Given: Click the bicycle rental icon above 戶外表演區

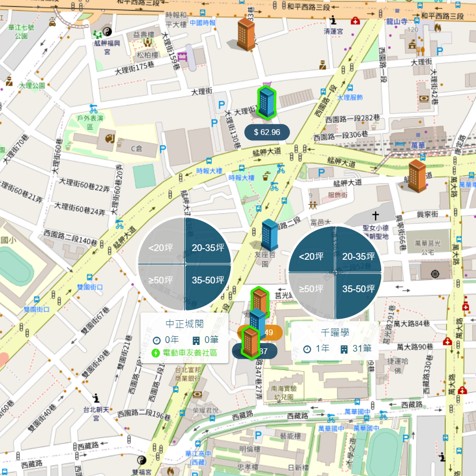Looking at the screenshot, I should 93,108.
